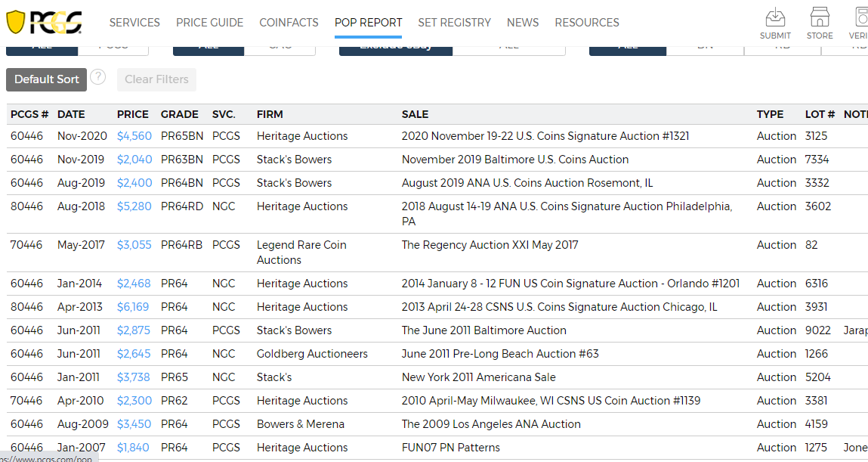Screen dimensions: 868x462
Task: Select the PR64RB grade cell
Action: 181,245
